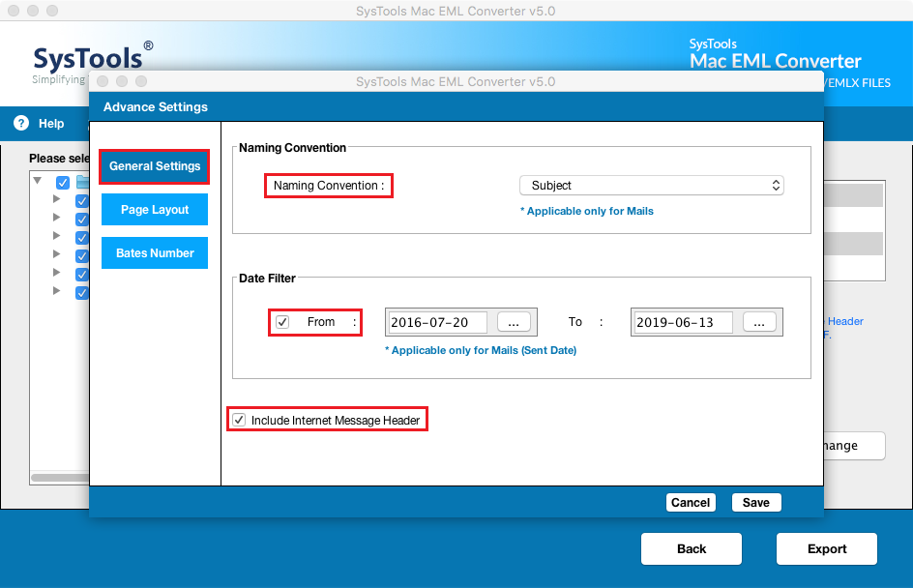This screenshot has width=913, height=588.
Task: Click the Header link in background window
Action: point(845,321)
